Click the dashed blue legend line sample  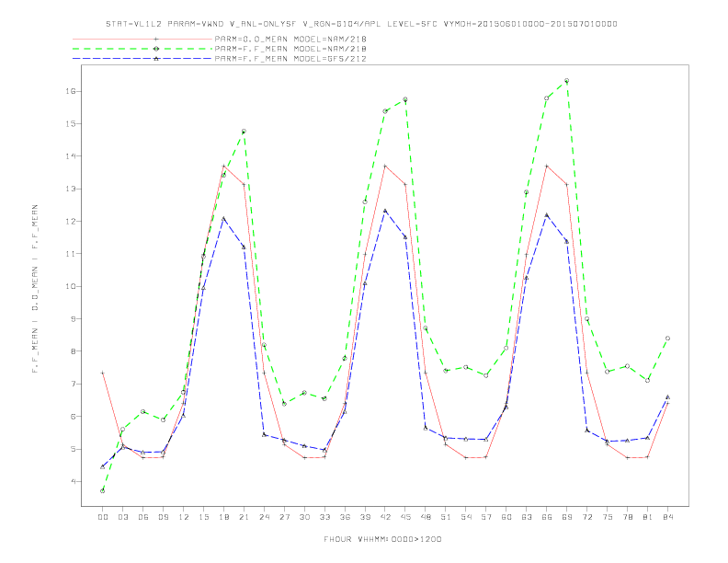pos(142,59)
